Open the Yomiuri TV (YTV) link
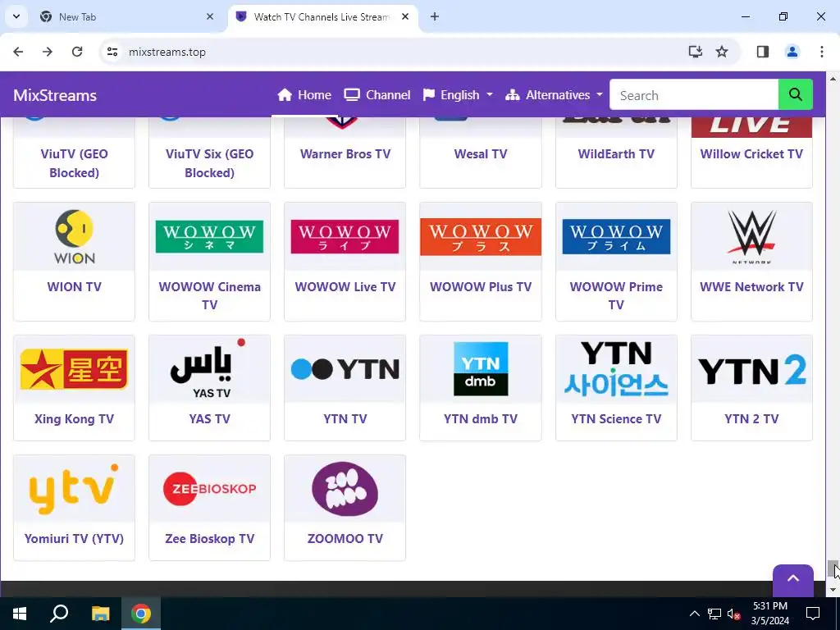Viewport: 840px width, 630px height. click(x=74, y=538)
